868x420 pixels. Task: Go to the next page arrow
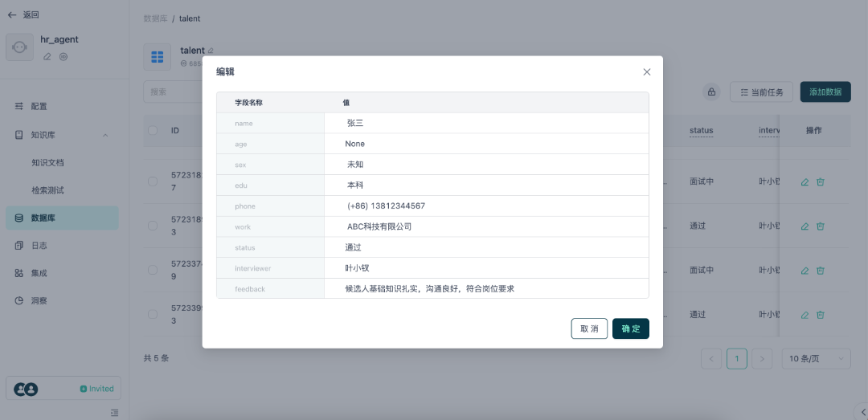pyautogui.click(x=762, y=359)
